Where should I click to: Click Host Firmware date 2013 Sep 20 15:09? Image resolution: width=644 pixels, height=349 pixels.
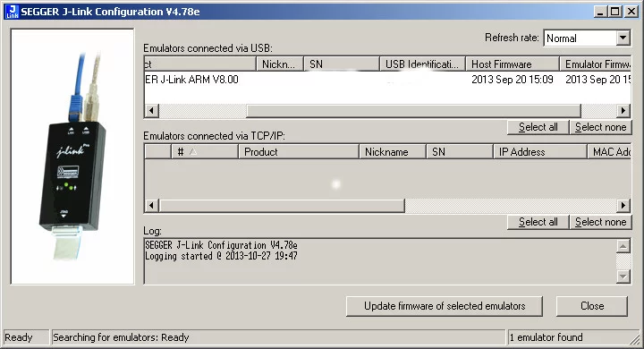[513, 80]
